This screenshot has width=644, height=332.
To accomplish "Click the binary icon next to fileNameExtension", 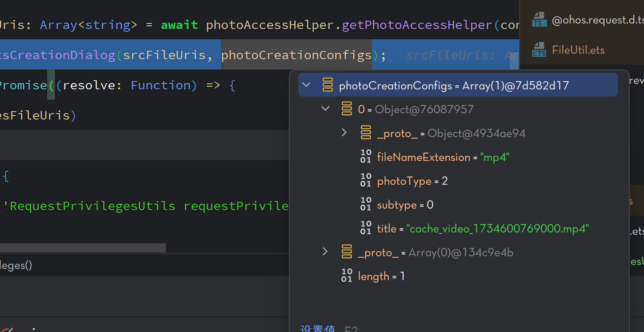I will click(366, 156).
